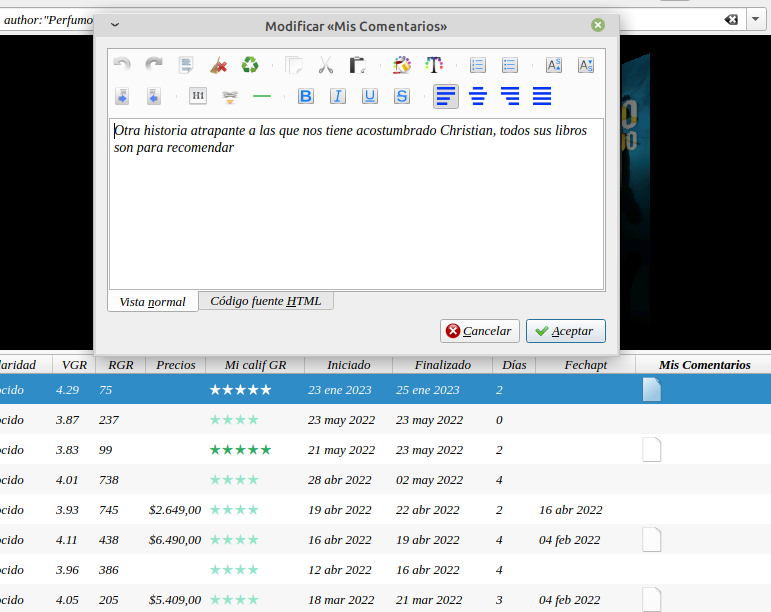Sort by VGR column header
This screenshot has width=771, height=612.
pyautogui.click(x=74, y=365)
